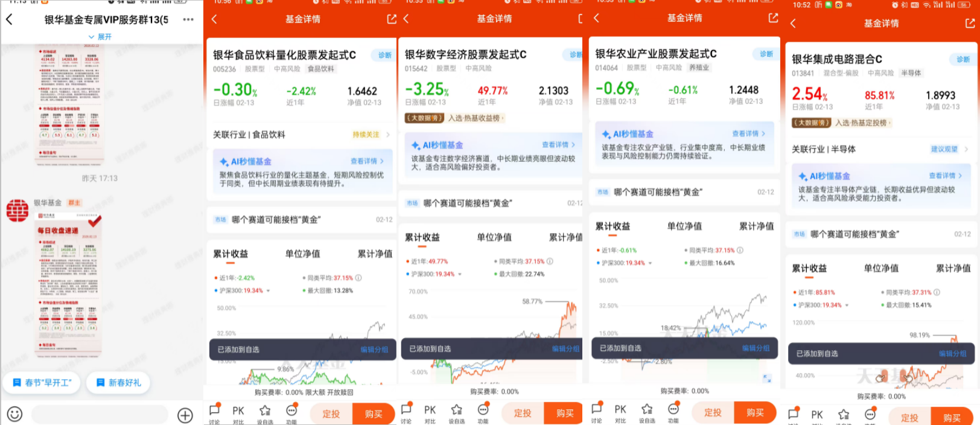This screenshot has width=980, height=425.
Task: Go back from the 银华集成电路混合C fund page
Action: (x=793, y=24)
